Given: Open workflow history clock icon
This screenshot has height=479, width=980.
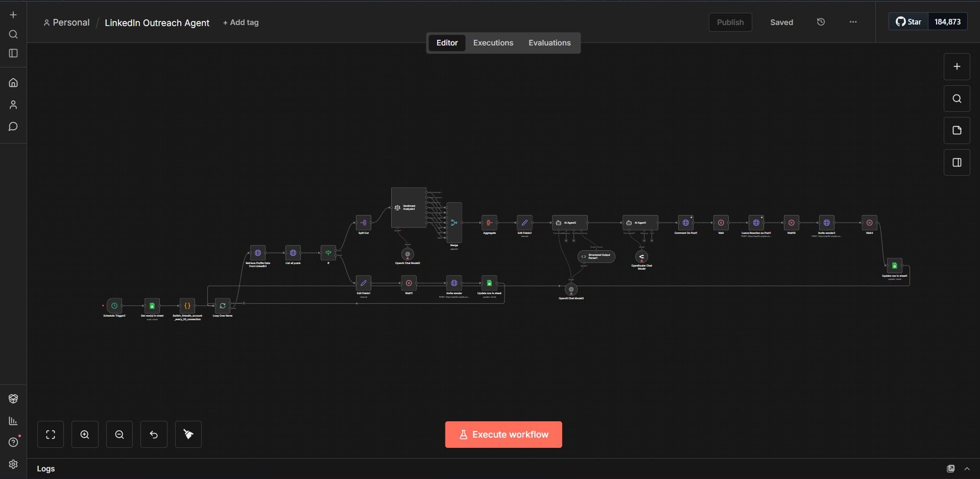Looking at the screenshot, I should tap(821, 22).
